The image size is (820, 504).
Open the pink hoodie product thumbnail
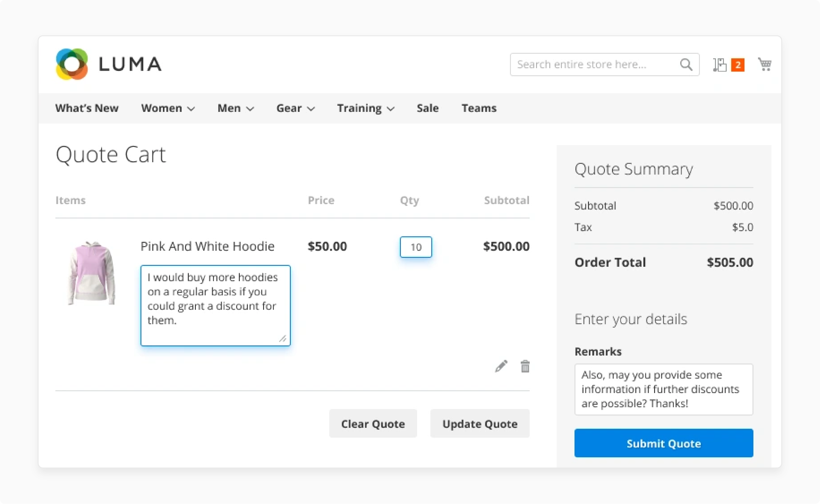pos(92,273)
